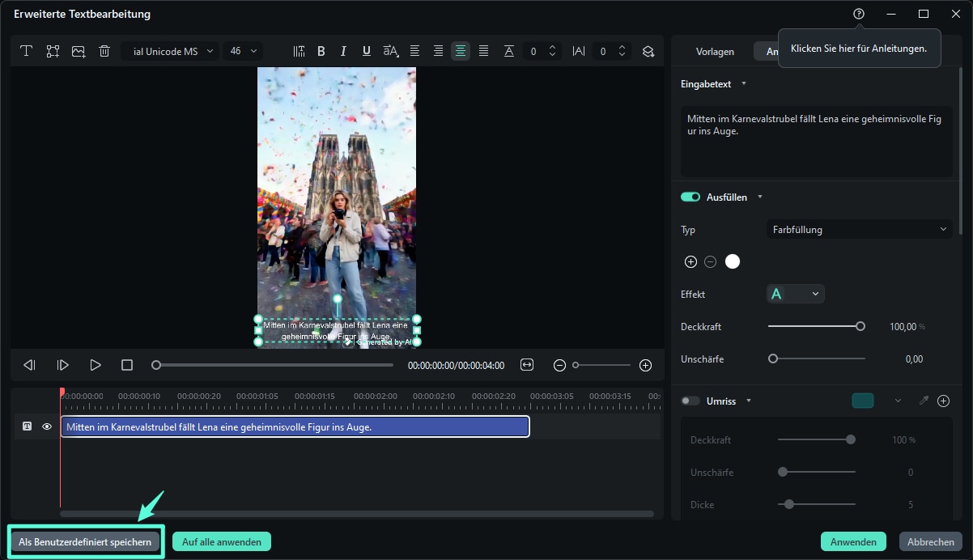Click Als Benutzerdefiniert speichern button
The height and width of the screenshot is (560, 973).
85,541
